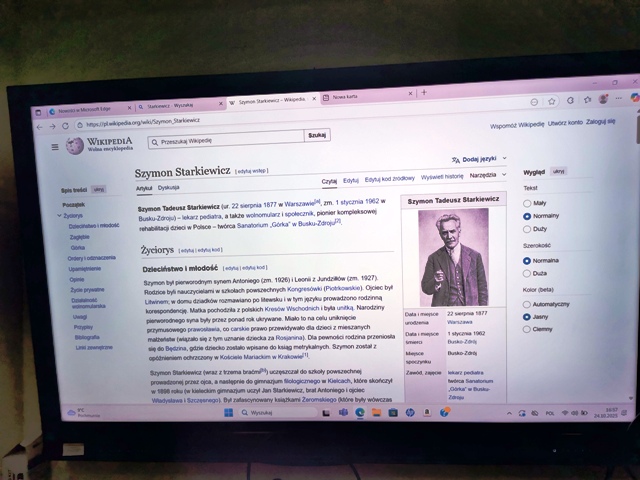640x480 pixels.
Task: Open the Windows Start menu
Action: pyautogui.click(x=230, y=411)
